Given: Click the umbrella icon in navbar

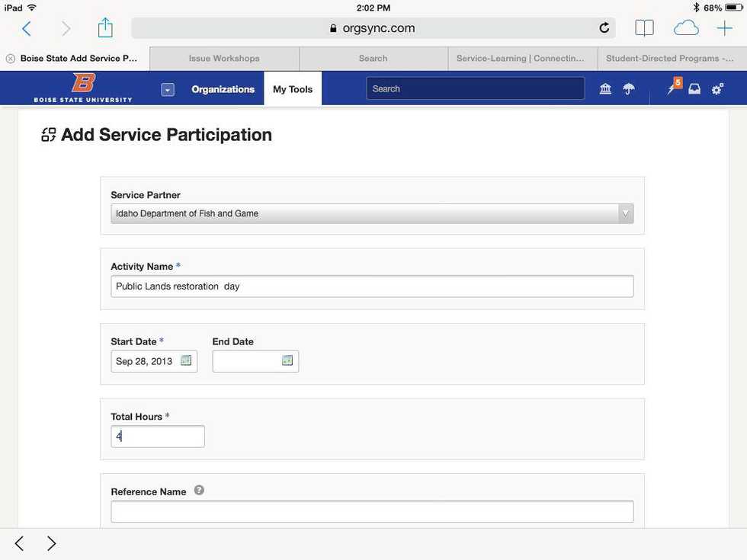Looking at the screenshot, I should 628,89.
